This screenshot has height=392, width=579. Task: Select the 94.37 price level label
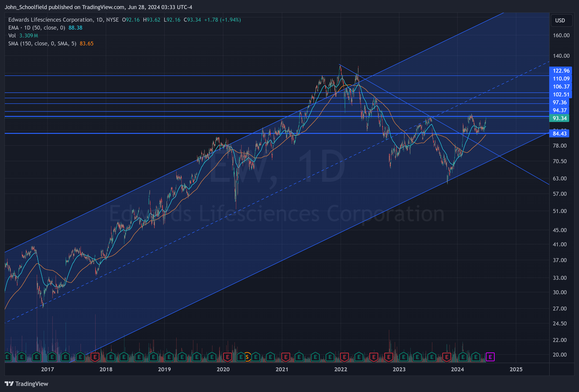[559, 110]
